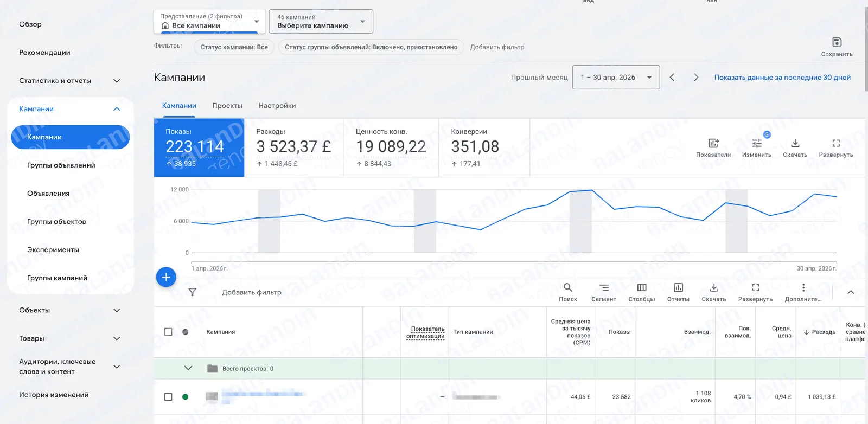Click the green status dot of first campaign
The image size is (868, 424).
tap(186, 397)
